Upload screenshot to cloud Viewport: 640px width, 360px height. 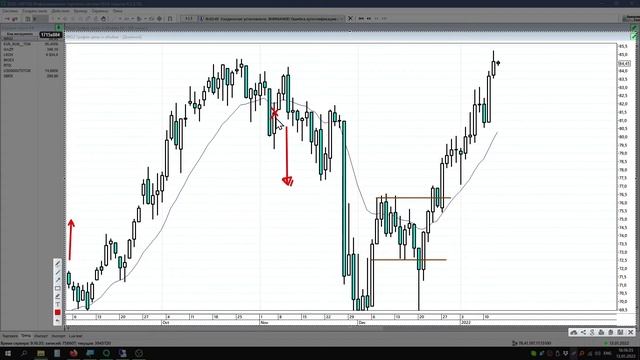[x=574, y=332]
